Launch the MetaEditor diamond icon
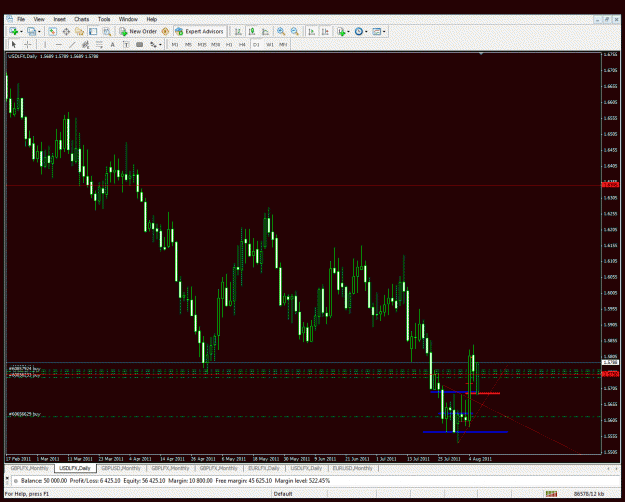 point(165,31)
